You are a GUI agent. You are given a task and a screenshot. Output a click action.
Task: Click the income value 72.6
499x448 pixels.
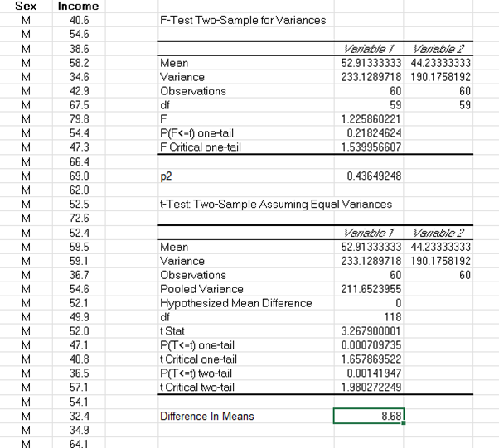click(79, 218)
